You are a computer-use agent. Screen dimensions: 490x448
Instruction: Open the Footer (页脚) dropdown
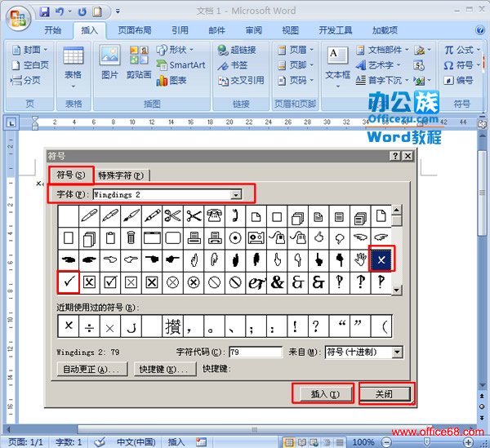pyautogui.click(x=296, y=65)
